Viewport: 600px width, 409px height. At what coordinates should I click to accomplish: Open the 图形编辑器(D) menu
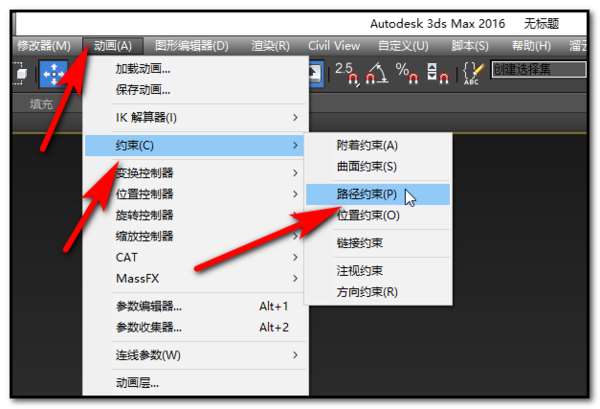coord(192,46)
